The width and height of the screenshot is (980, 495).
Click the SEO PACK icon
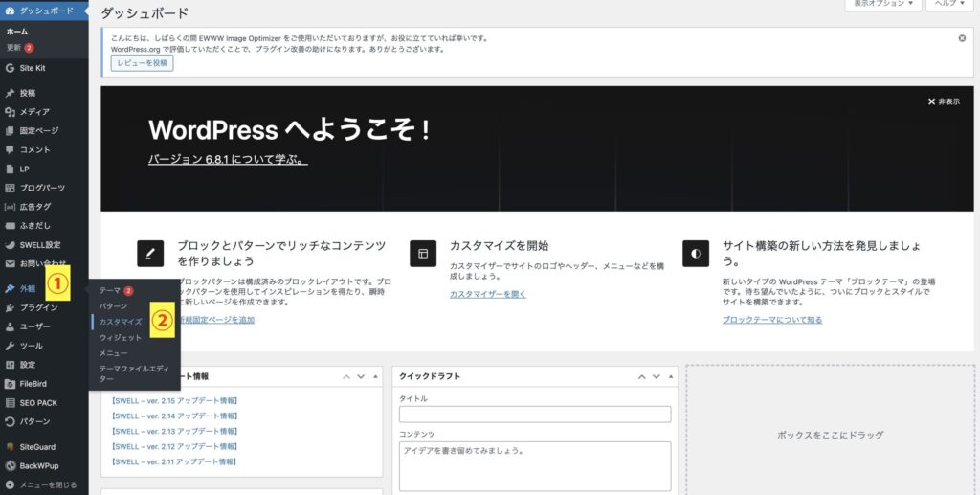(x=10, y=403)
